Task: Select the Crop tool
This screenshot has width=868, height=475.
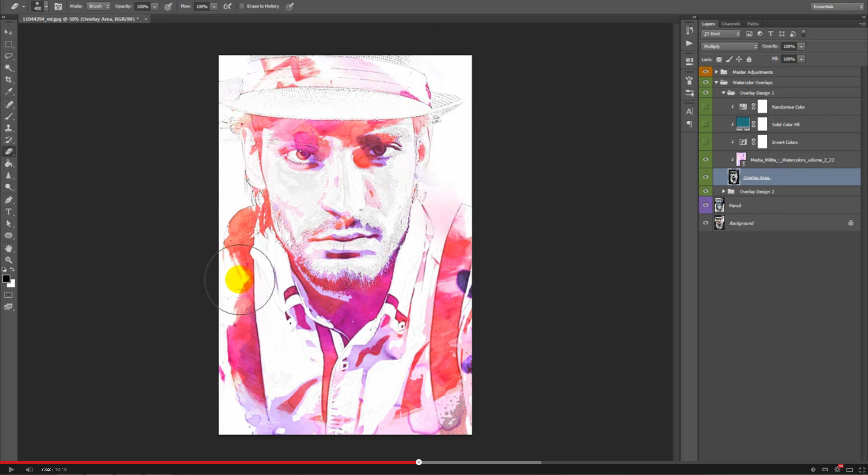Action: click(x=8, y=80)
